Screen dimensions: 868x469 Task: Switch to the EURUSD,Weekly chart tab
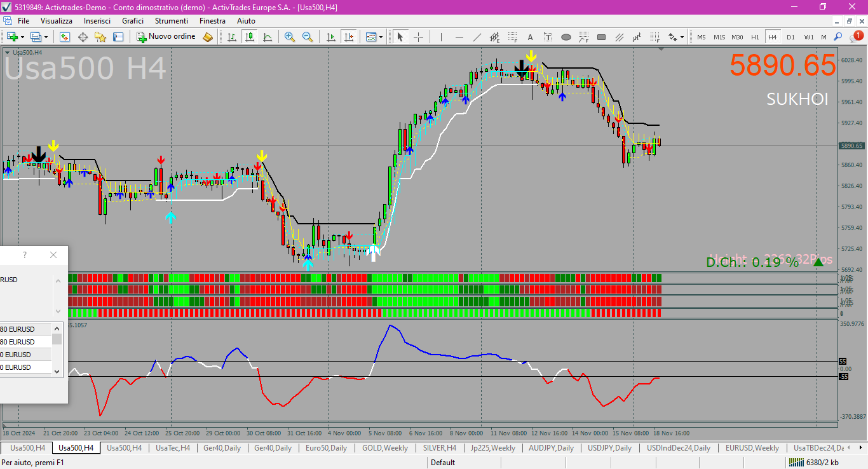pos(752,448)
